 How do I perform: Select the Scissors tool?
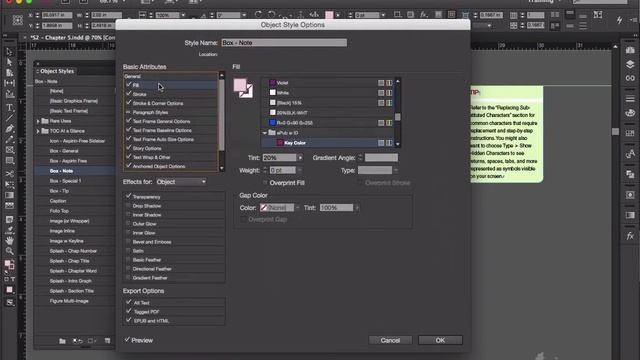click(x=9, y=173)
